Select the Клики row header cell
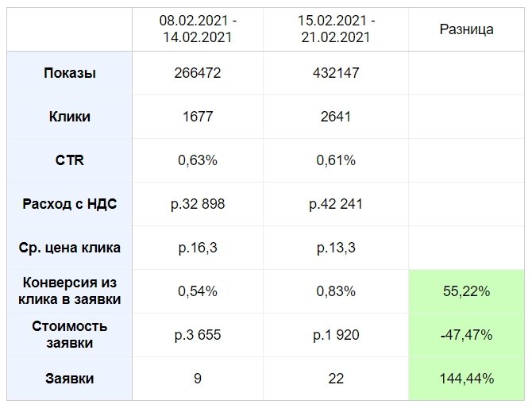The height and width of the screenshot is (408, 532). (x=70, y=117)
